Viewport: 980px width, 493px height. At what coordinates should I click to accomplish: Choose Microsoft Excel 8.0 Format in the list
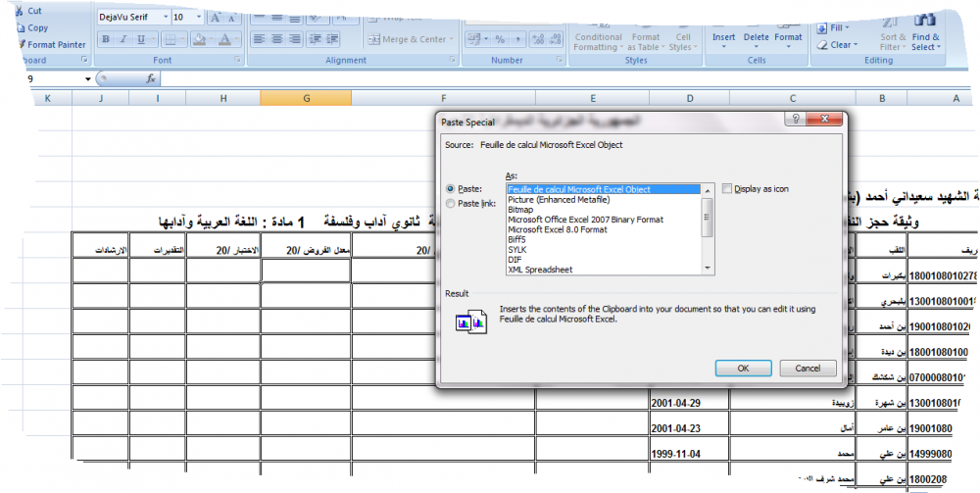point(558,230)
